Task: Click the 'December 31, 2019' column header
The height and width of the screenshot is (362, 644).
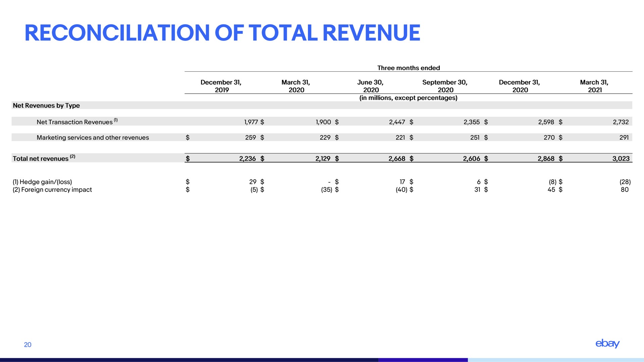Action: 221,86
